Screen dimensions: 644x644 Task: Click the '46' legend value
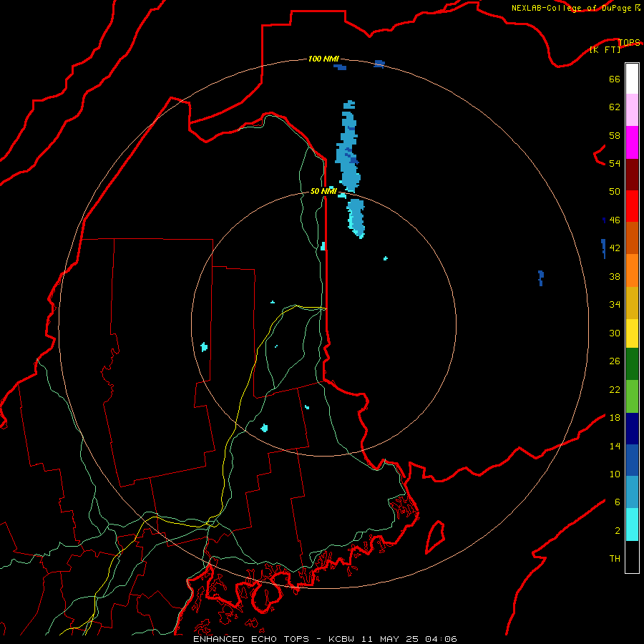[615, 220]
